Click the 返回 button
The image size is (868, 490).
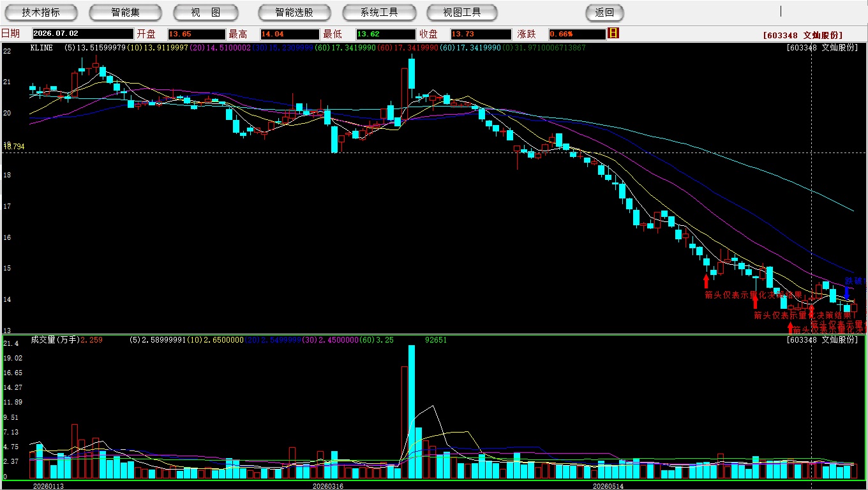click(604, 12)
